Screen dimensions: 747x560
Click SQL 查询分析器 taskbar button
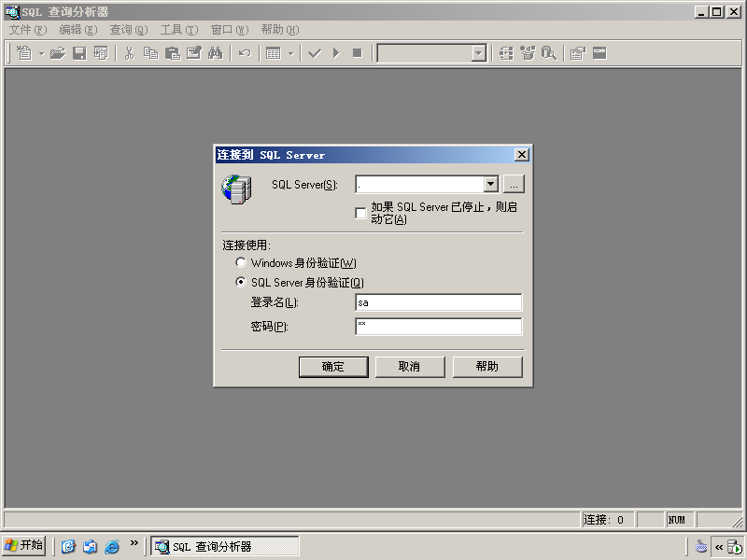[x=225, y=546]
